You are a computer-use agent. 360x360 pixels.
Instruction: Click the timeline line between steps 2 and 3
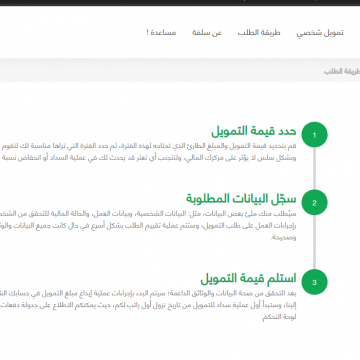(x=314, y=242)
